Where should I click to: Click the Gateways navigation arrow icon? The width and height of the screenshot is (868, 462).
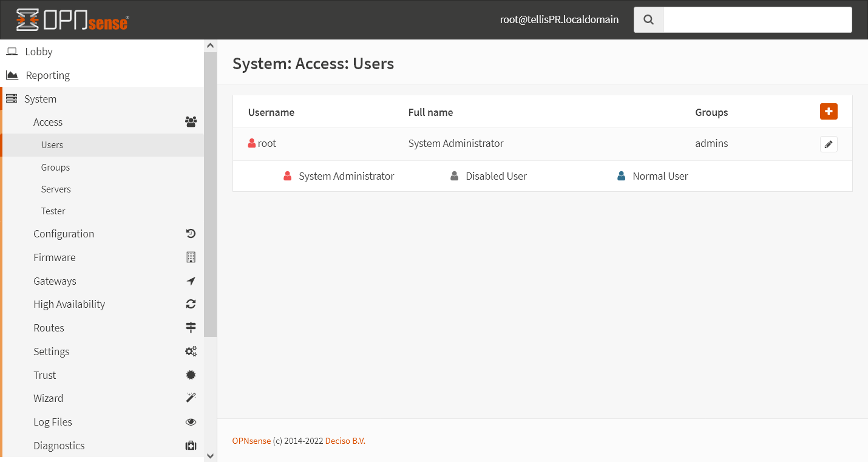tap(191, 280)
